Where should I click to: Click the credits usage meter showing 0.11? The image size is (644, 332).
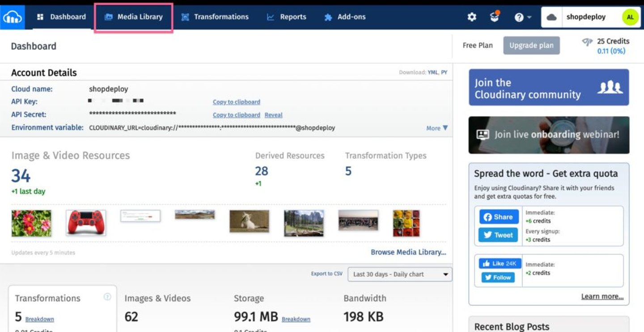coord(611,51)
